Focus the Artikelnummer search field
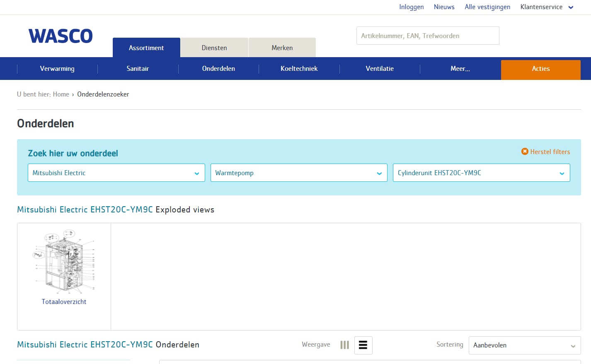The height and width of the screenshot is (364, 591). point(427,36)
